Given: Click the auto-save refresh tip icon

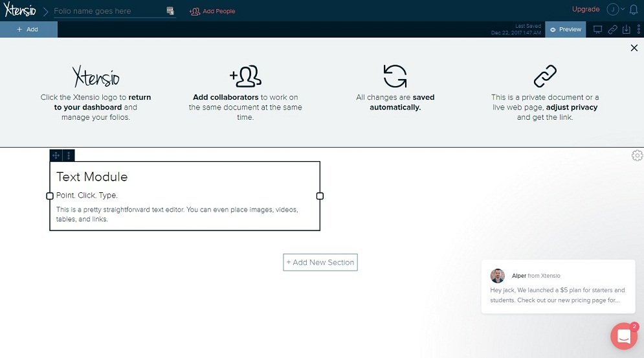Looking at the screenshot, I should click(395, 76).
